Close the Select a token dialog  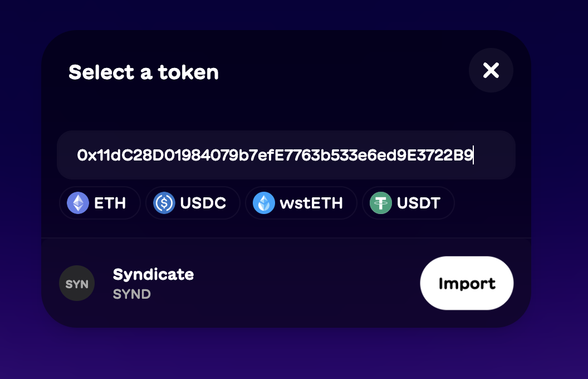point(491,70)
